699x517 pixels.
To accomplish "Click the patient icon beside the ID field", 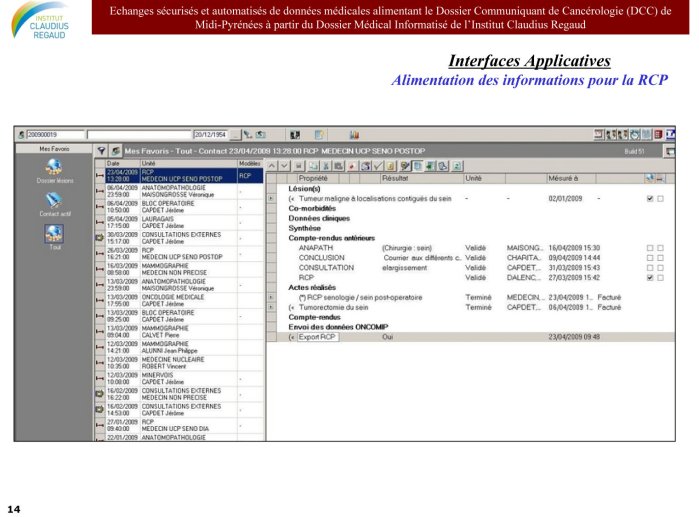I will coord(21,135).
